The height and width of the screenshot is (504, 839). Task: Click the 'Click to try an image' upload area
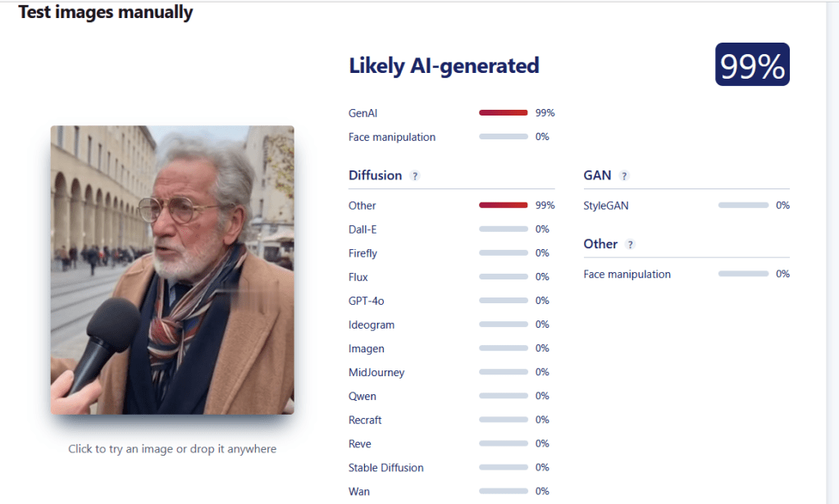click(172, 448)
